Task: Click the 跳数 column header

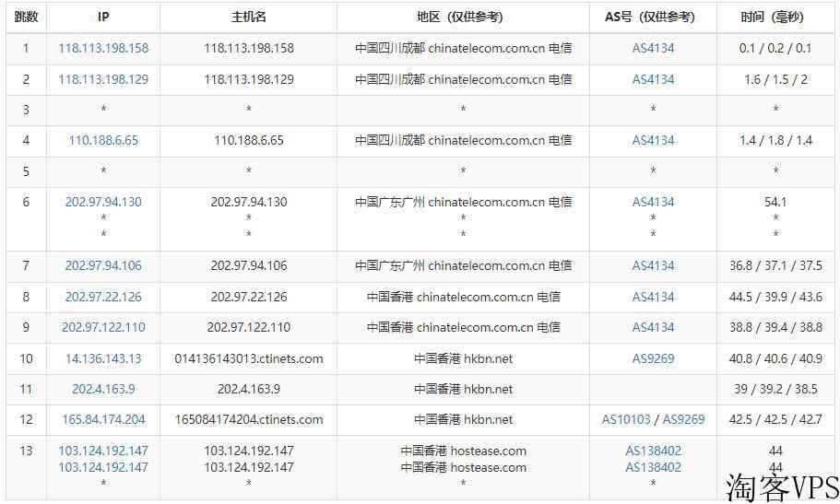Action: pyautogui.click(x=26, y=18)
